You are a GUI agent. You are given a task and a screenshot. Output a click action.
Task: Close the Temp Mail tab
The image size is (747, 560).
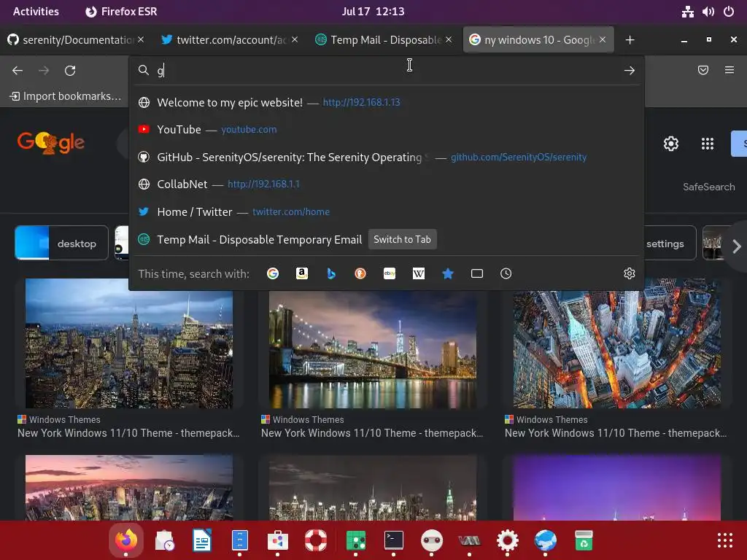[x=449, y=39]
